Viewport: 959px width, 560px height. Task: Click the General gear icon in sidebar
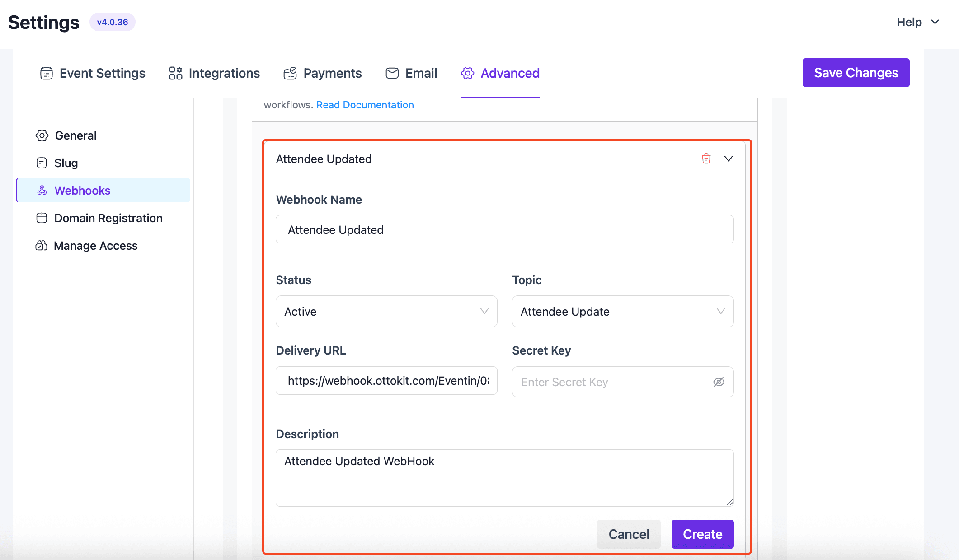(x=42, y=135)
